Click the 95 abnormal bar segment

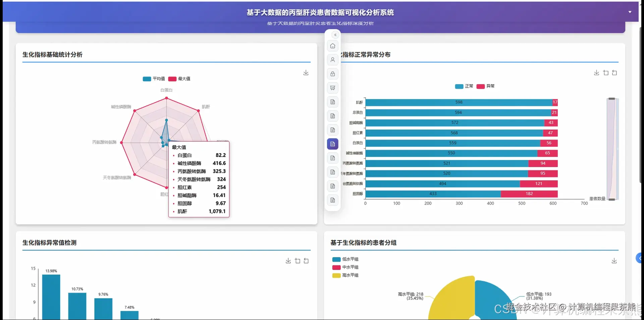543,173
